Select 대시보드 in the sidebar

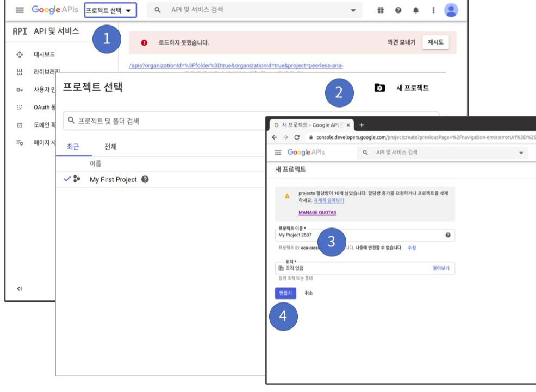point(44,54)
